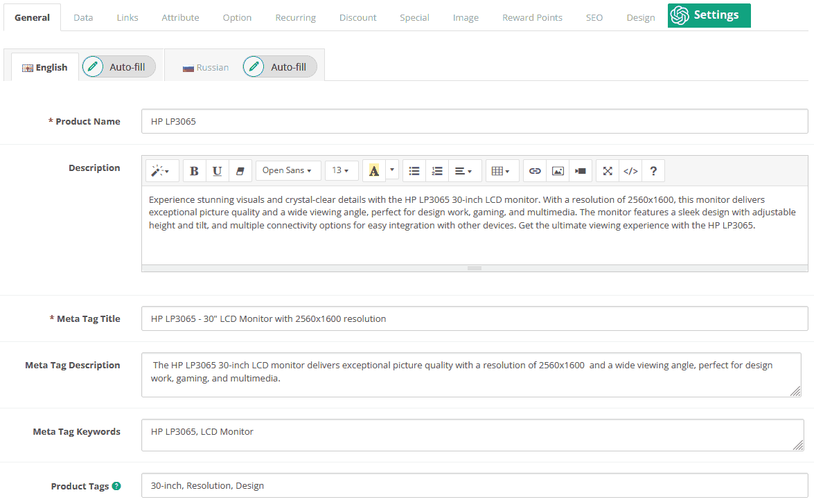Click the Product Tags input field

(x=475, y=485)
